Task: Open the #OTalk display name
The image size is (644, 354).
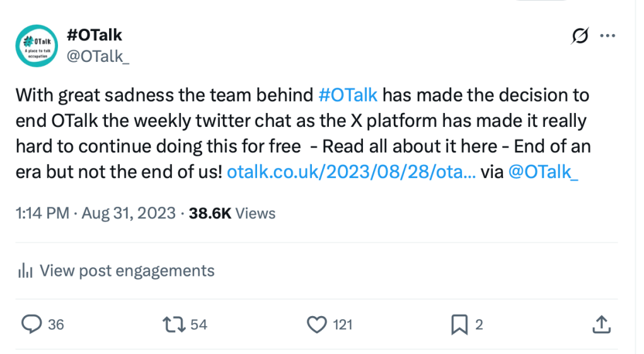Action: pyautogui.click(x=94, y=37)
